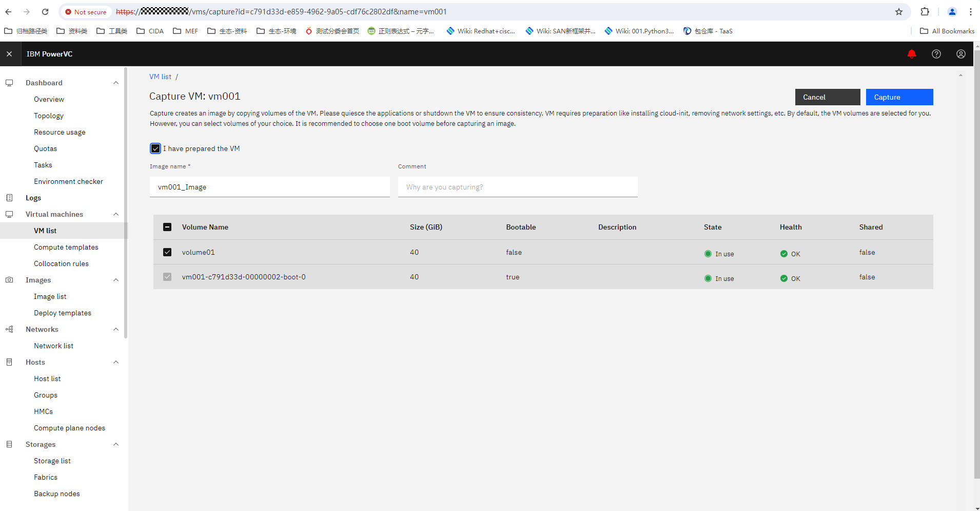980x511 pixels.
Task: Open Storage list in sidebar
Action: (52, 461)
